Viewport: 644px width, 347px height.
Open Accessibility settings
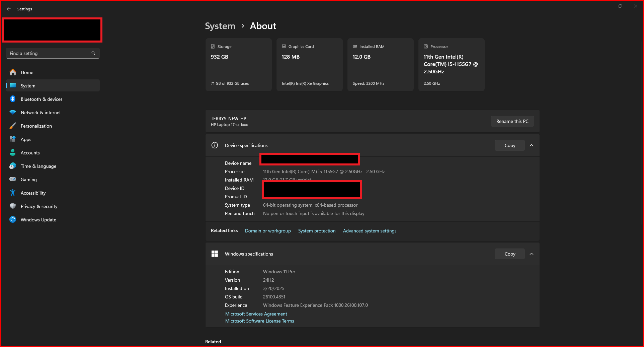53,193
